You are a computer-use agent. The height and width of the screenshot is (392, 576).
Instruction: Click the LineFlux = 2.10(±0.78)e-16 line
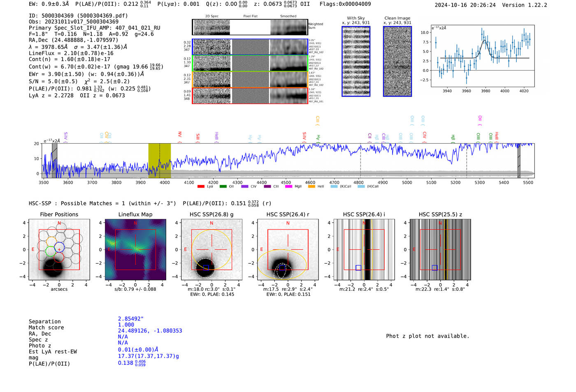[71, 53]
